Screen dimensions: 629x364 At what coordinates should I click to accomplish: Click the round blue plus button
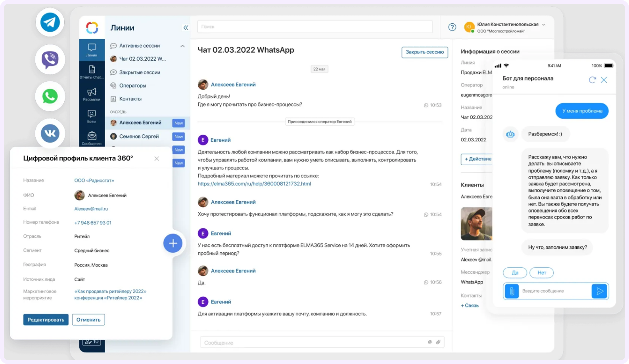click(x=173, y=243)
